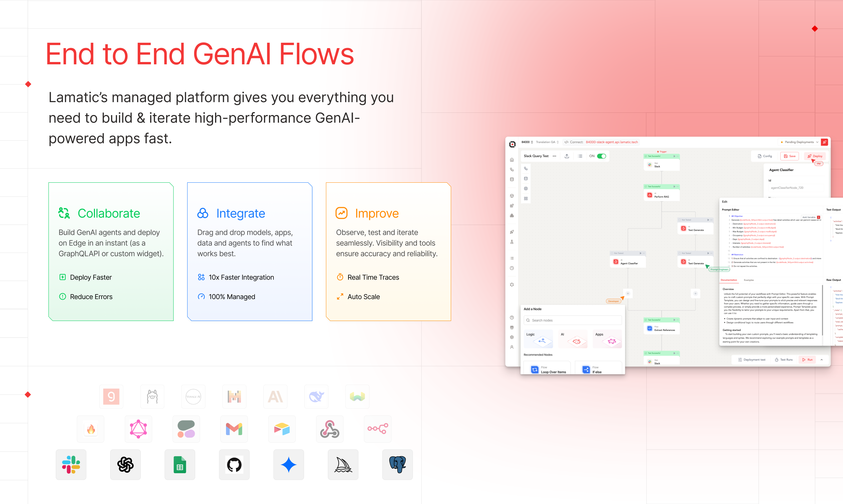This screenshot has height=504, width=843.
Task: Toggle the ON switch for the flow
Action: (x=601, y=156)
